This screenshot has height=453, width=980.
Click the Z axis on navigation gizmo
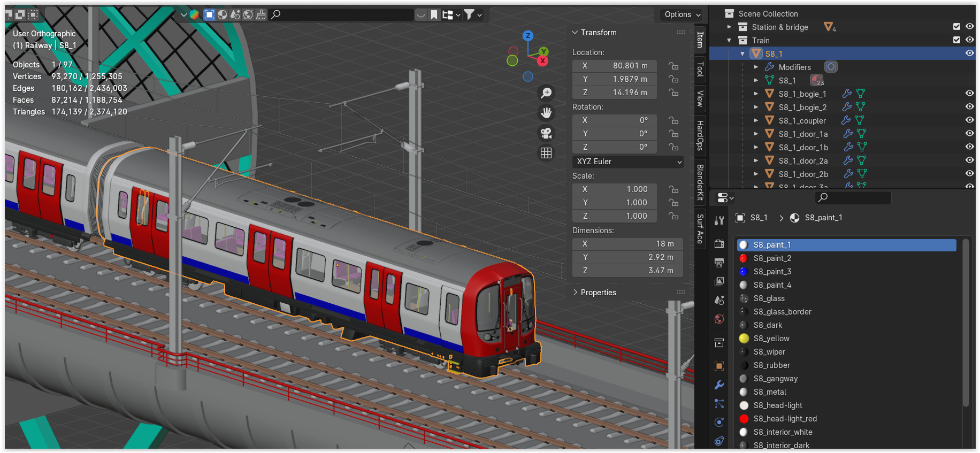(x=528, y=36)
